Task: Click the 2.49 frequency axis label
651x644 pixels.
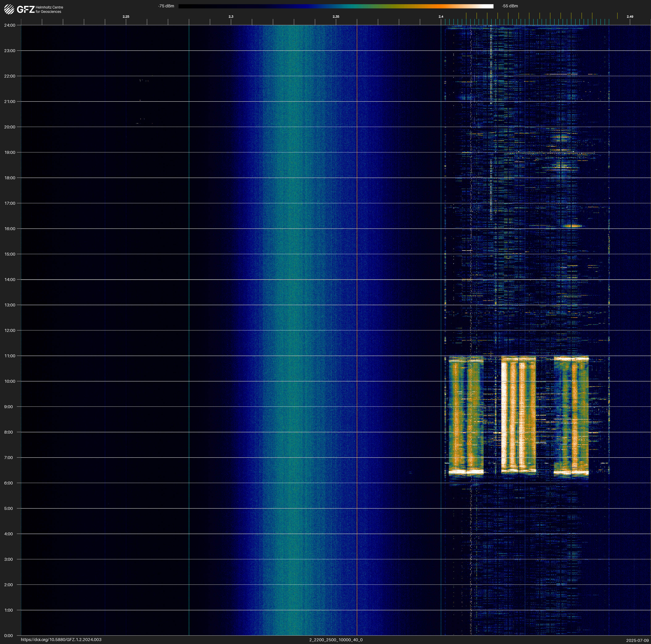Action: click(630, 17)
